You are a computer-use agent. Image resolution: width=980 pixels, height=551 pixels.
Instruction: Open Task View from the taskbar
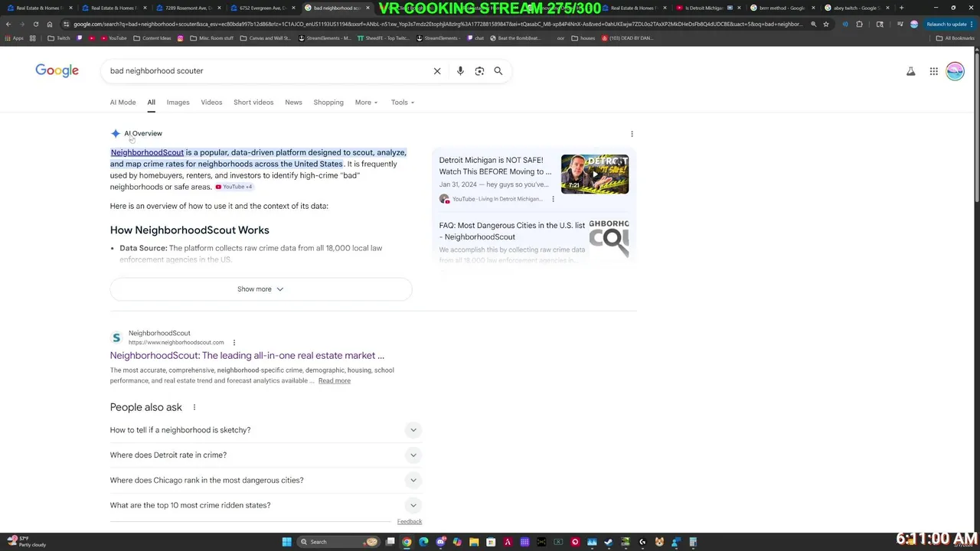pos(390,542)
